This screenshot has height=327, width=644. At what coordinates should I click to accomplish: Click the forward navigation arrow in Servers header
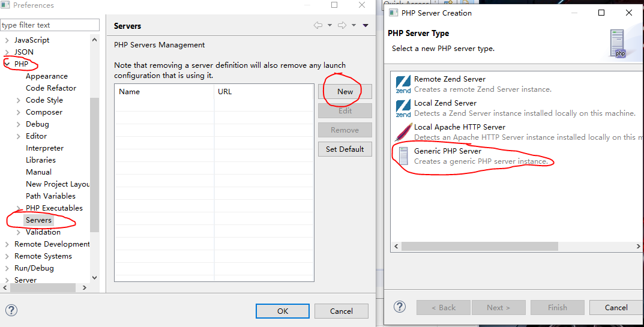342,25
